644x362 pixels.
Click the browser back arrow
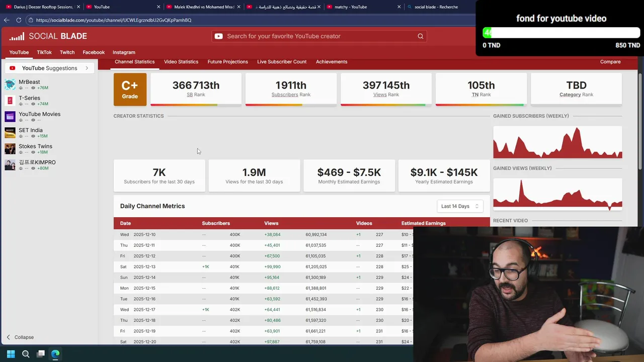(7, 20)
